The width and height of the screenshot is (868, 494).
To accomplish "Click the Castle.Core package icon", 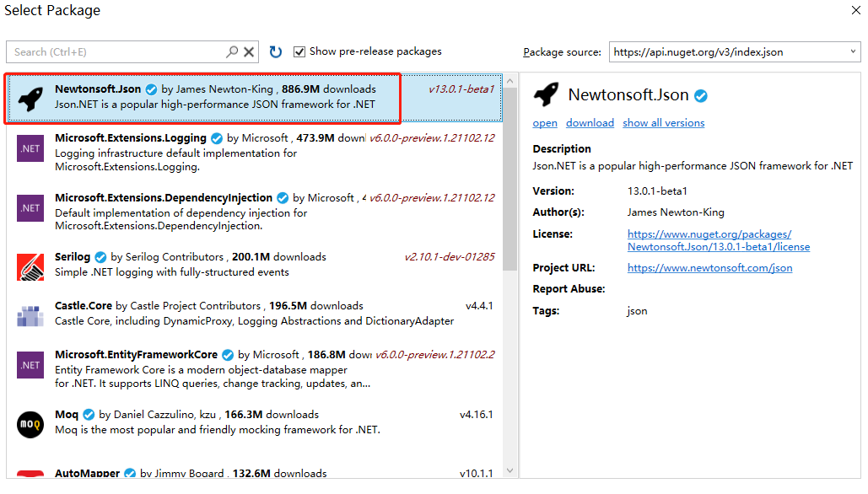I will 30,316.
